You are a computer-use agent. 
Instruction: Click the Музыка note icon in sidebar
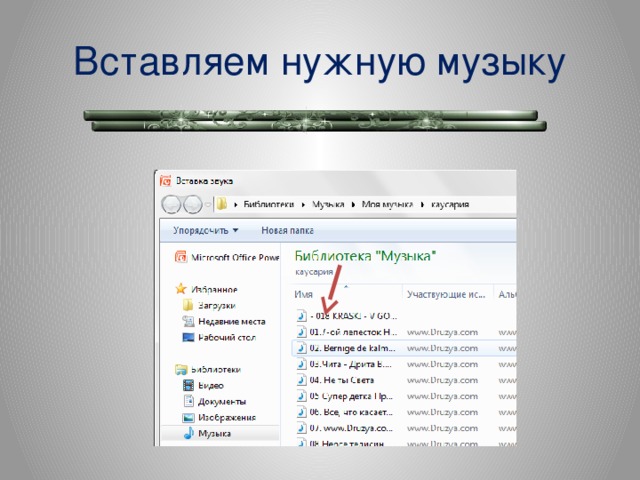pyautogui.click(x=189, y=433)
